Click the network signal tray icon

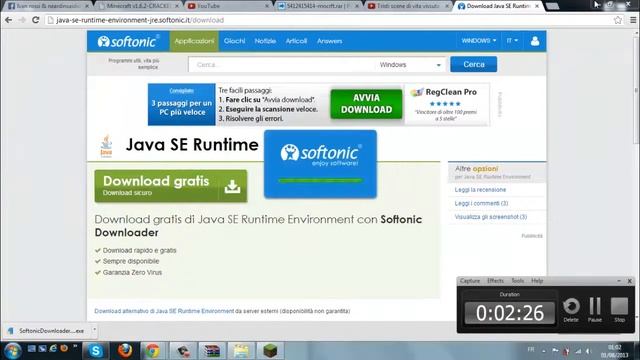pyautogui.click(x=578, y=351)
